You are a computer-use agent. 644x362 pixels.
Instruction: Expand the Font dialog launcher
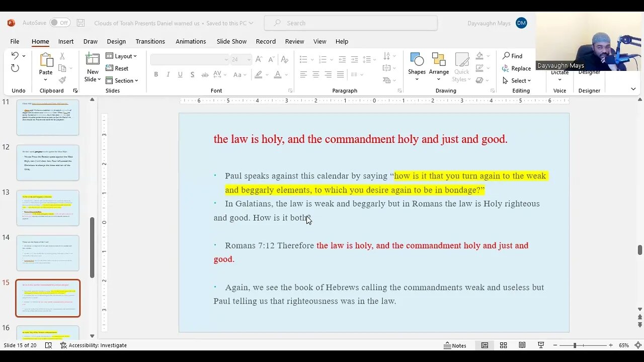(x=290, y=90)
